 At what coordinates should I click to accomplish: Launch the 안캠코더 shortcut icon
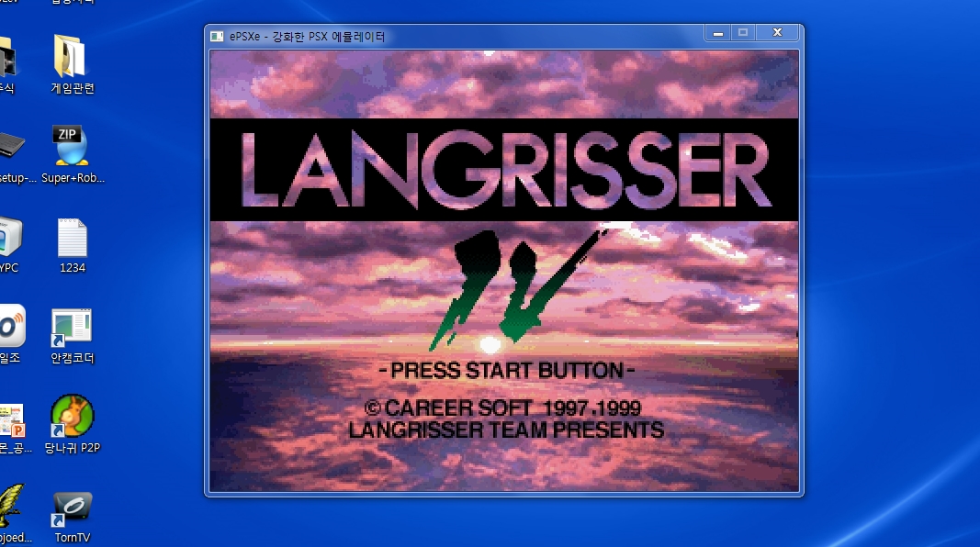[x=72, y=328]
